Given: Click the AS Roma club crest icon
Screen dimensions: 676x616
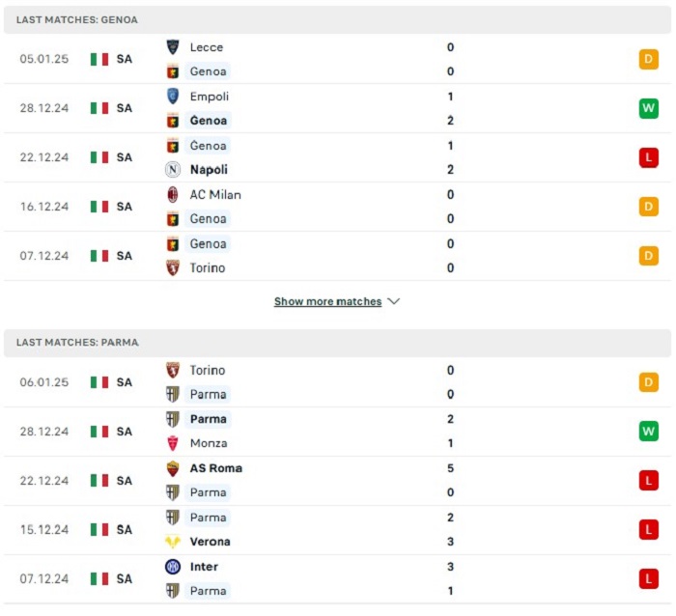Looking at the screenshot, I should [173, 468].
